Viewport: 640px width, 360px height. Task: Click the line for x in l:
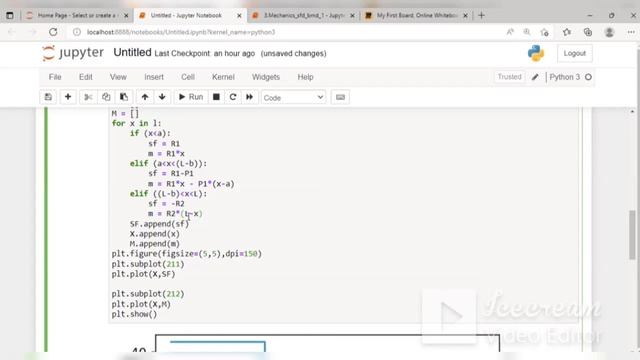[136, 123]
